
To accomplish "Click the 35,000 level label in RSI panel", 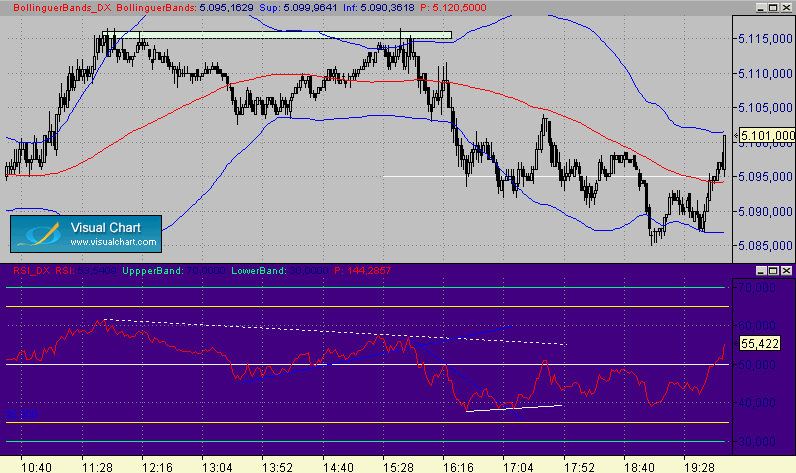I will (21, 415).
